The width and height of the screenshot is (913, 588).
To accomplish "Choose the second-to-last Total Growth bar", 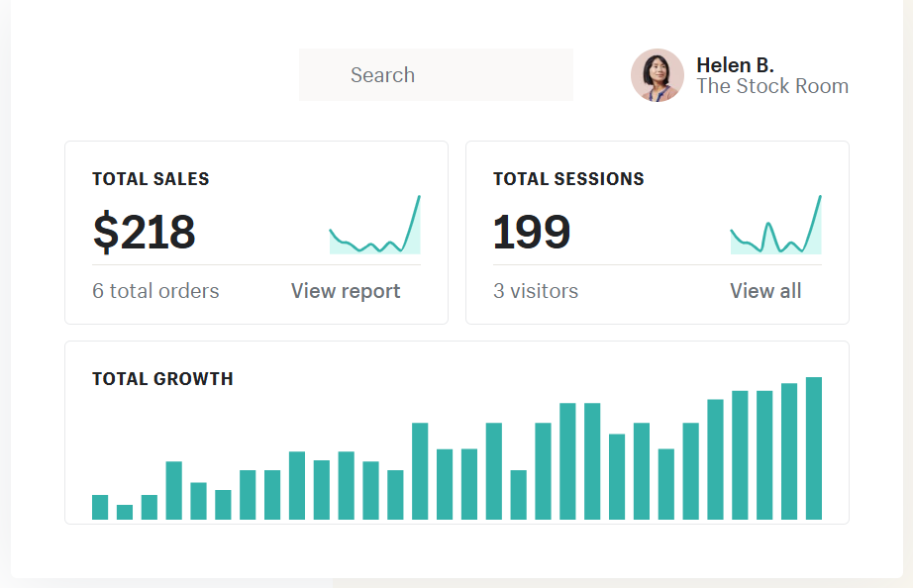I will 789,451.
